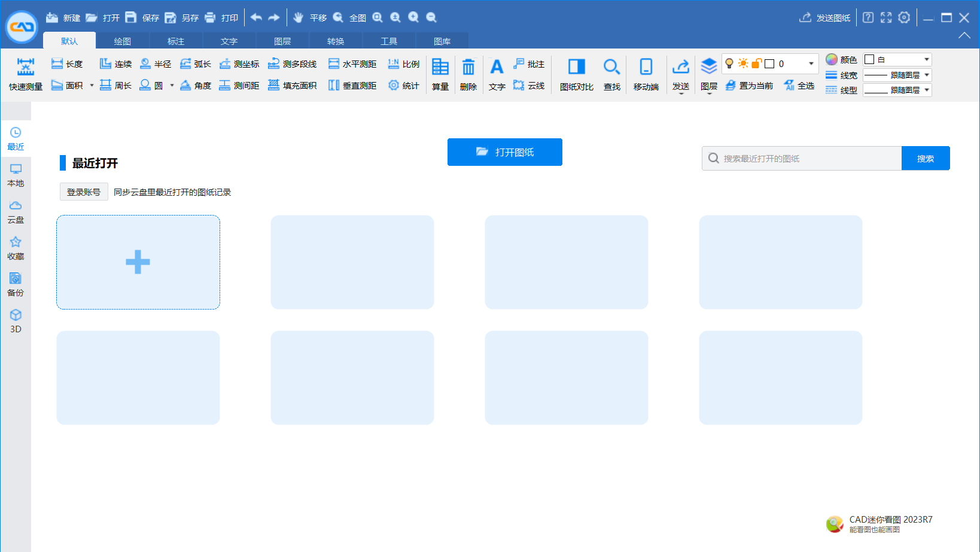Toggle the layer lock padlock icon
Image resolution: width=980 pixels, height=552 pixels.
click(756, 63)
